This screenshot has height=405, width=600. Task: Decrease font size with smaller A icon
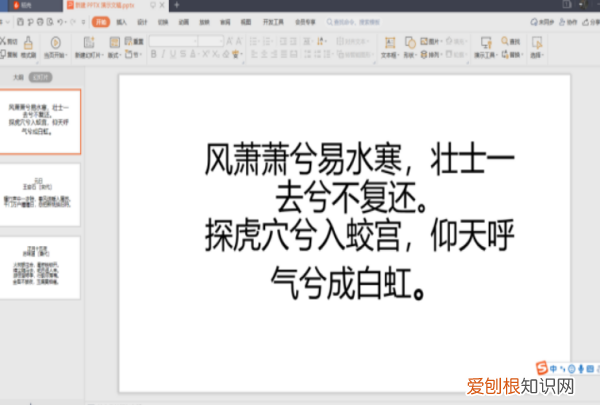pos(239,41)
